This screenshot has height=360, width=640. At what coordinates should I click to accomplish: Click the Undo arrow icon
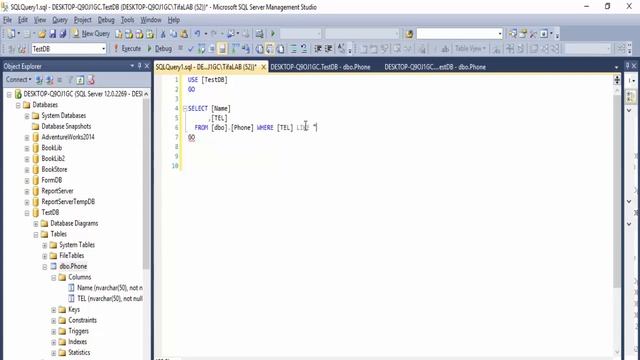[198, 34]
